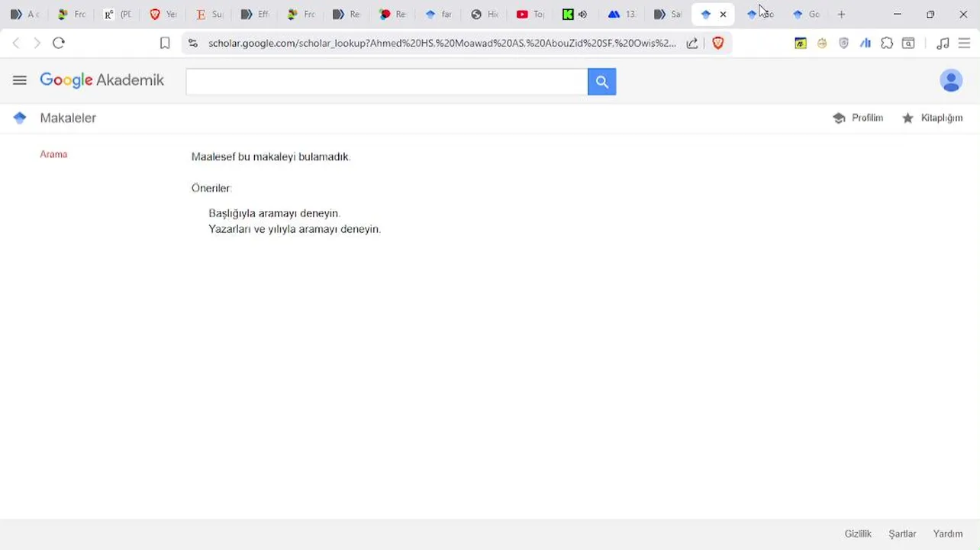Image resolution: width=980 pixels, height=550 pixels.
Task: Open the Yardım footer link
Action: click(x=948, y=534)
